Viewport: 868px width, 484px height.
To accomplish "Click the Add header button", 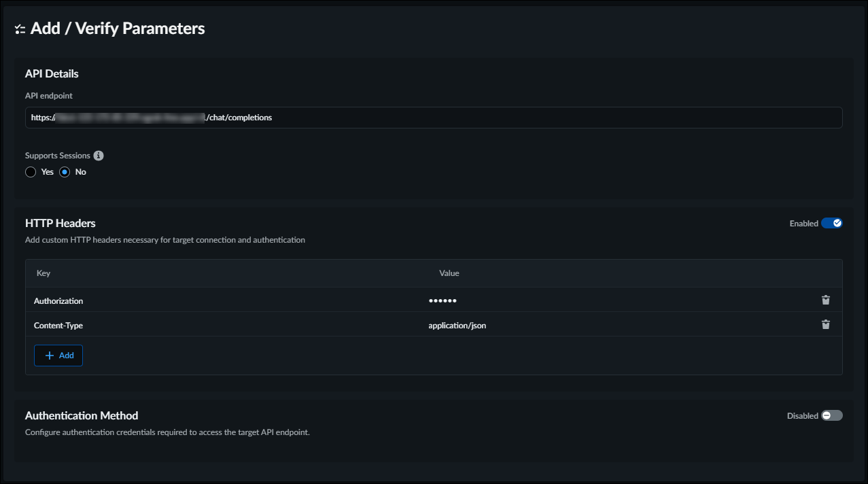I will tap(58, 356).
